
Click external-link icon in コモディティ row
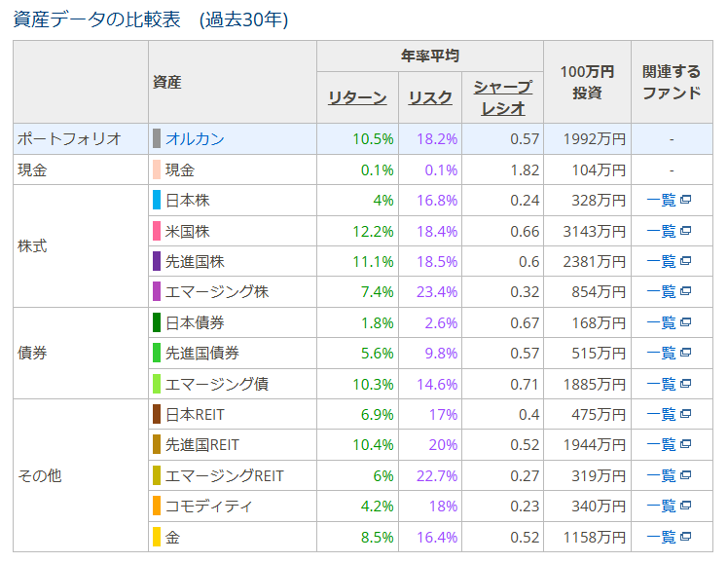click(x=685, y=506)
